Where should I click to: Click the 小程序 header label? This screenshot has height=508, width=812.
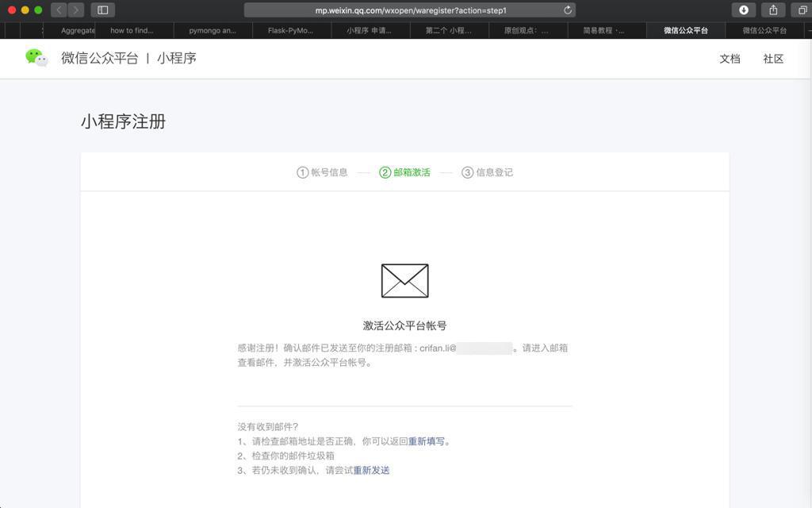pos(177,58)
